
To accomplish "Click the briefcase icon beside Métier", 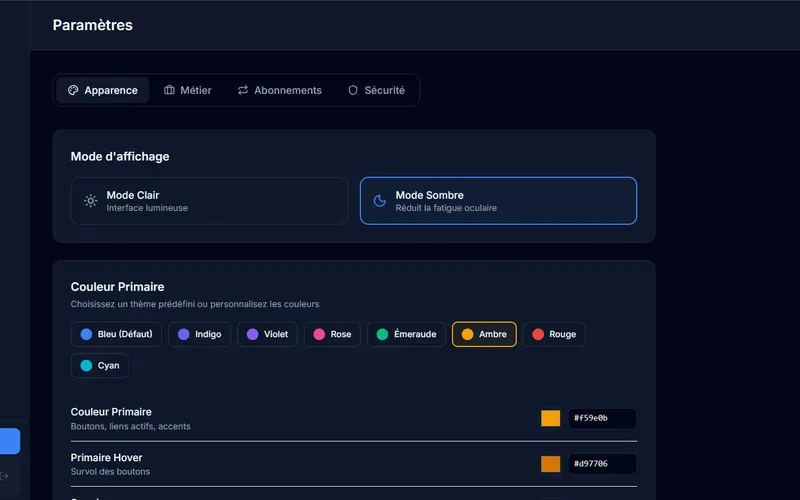I will coord(169,90).
